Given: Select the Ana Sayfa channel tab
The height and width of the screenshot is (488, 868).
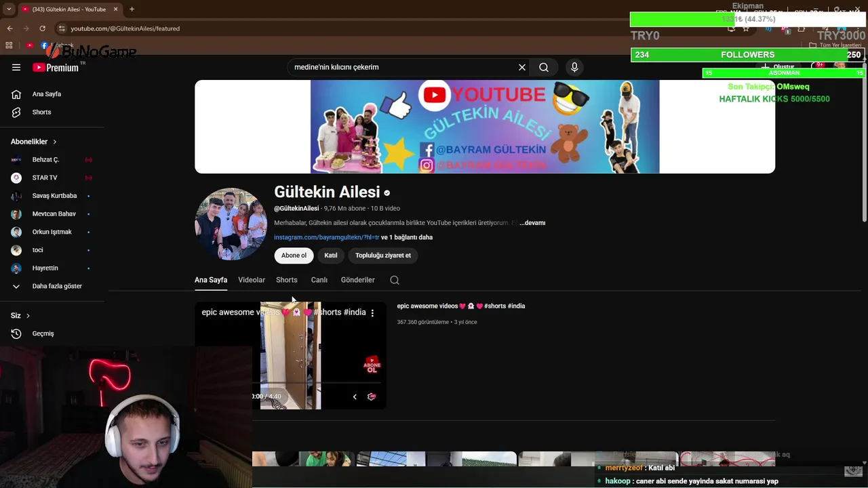Looking at the screenshot, I should 211,280.
